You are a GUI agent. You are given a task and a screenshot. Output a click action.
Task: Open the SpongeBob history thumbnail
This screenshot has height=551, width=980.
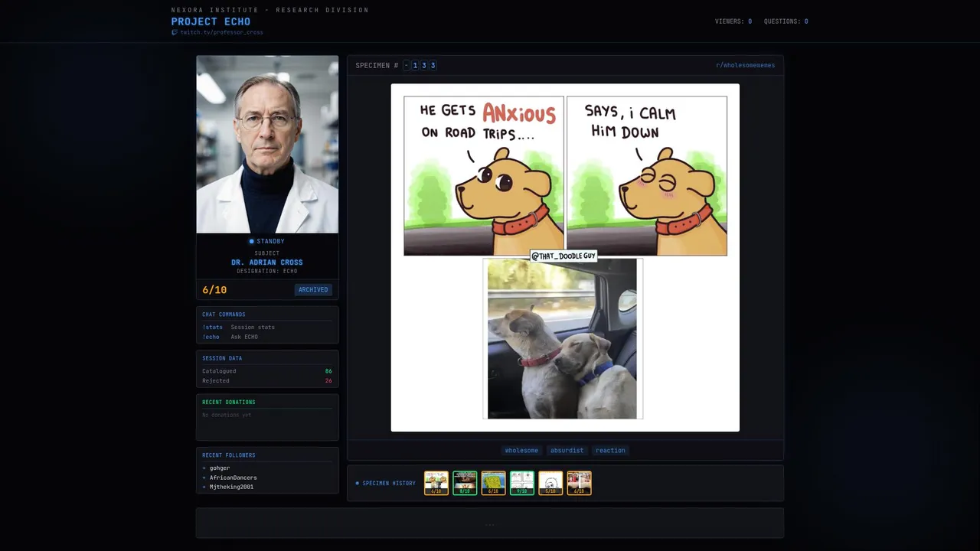click(493, 483)
